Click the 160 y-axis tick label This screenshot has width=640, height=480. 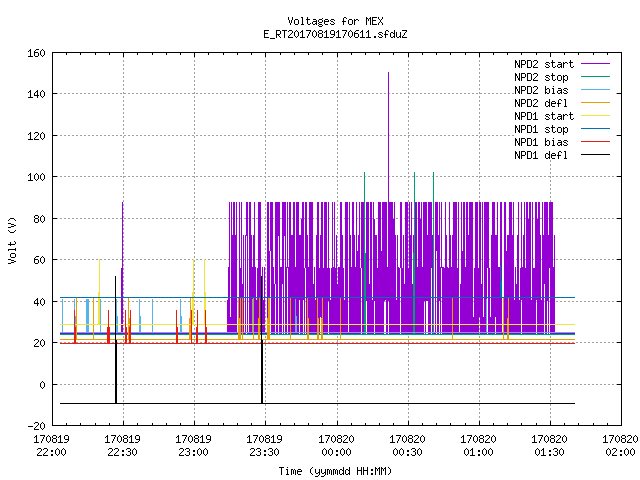36,53
